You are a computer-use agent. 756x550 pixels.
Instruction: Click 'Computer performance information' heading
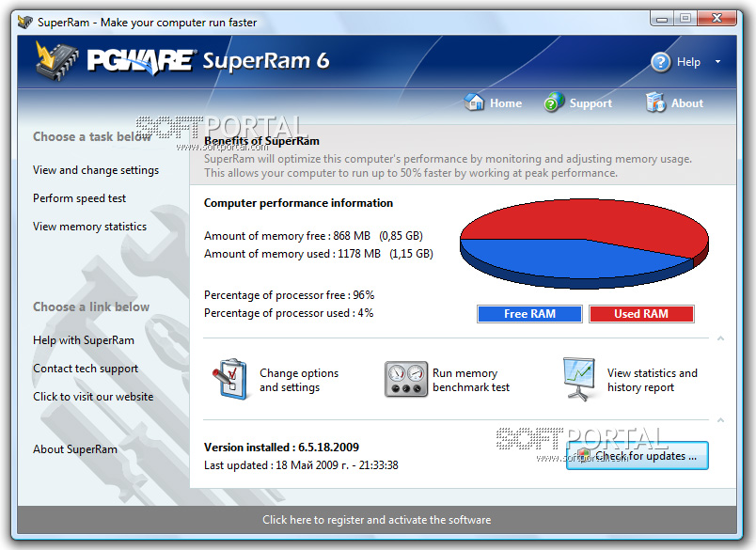point(298,203)
